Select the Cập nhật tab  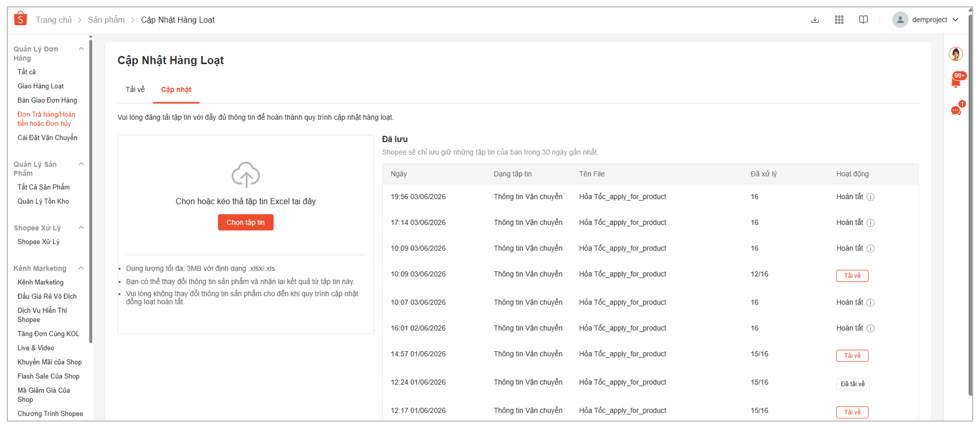[x=176, y=90]
